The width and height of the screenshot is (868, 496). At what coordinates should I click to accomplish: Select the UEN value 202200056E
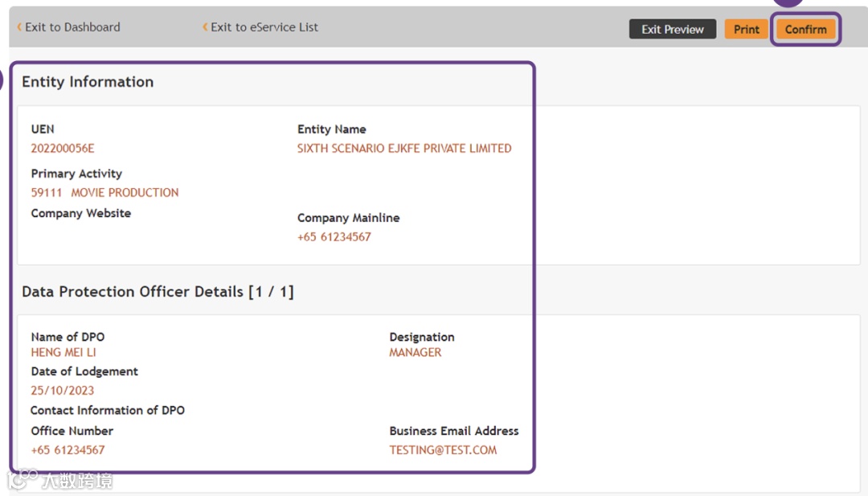(x=63, y=149)
